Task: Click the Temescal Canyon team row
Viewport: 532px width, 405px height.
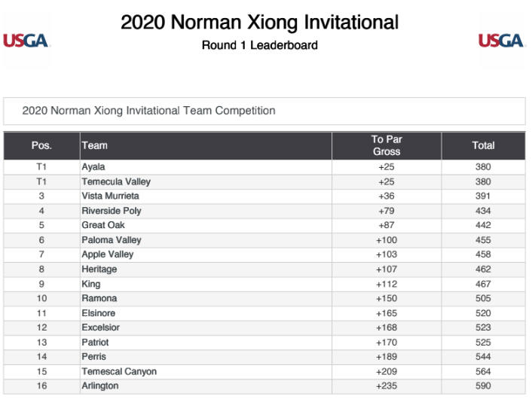Action: (119, 371)
